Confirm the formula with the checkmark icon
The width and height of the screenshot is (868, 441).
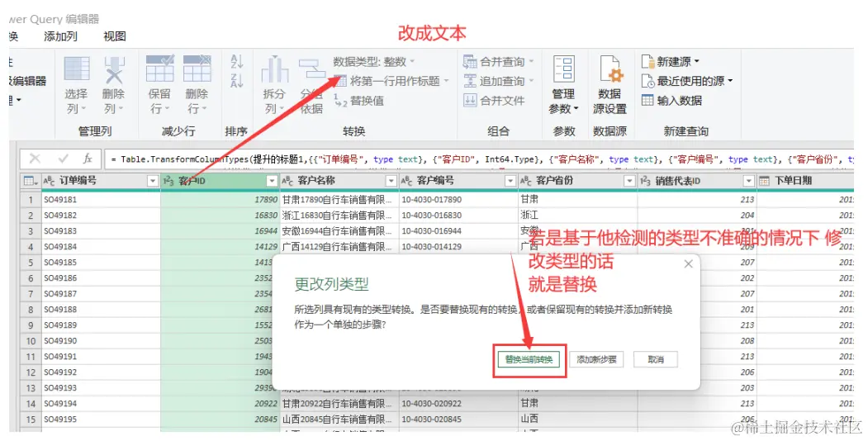[63, 159]
